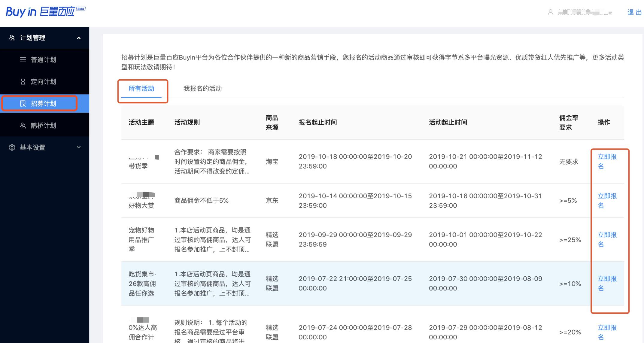This screenshot has height=343, width=644.
Task: Expand the 基本设置 section
Action: pos(79,147)
